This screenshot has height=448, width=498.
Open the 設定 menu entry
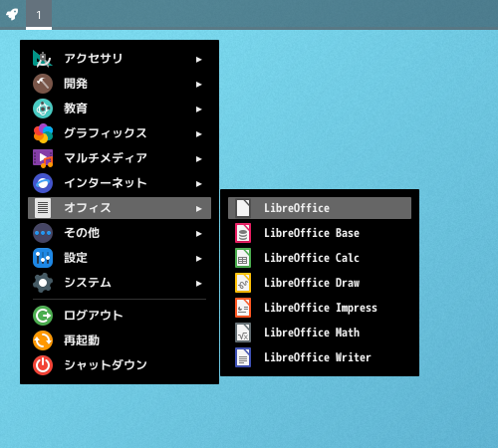point(120,258)
